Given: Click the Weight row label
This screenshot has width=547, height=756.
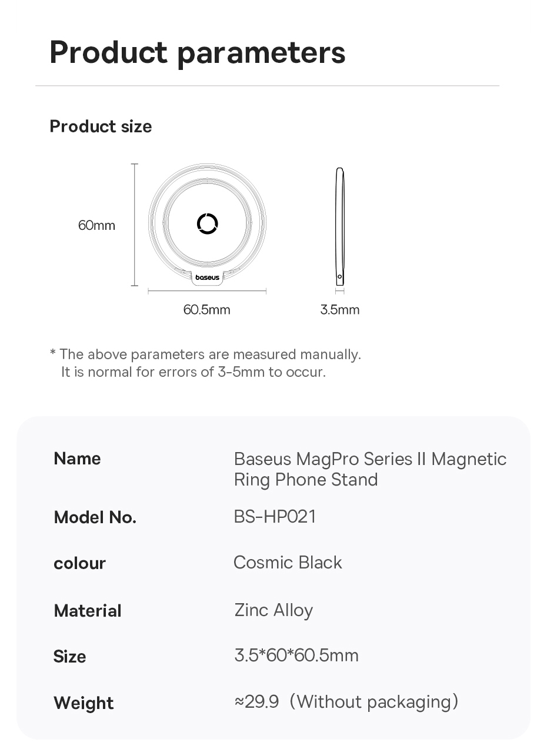Looking at the screenshot, I should (84, 703).
